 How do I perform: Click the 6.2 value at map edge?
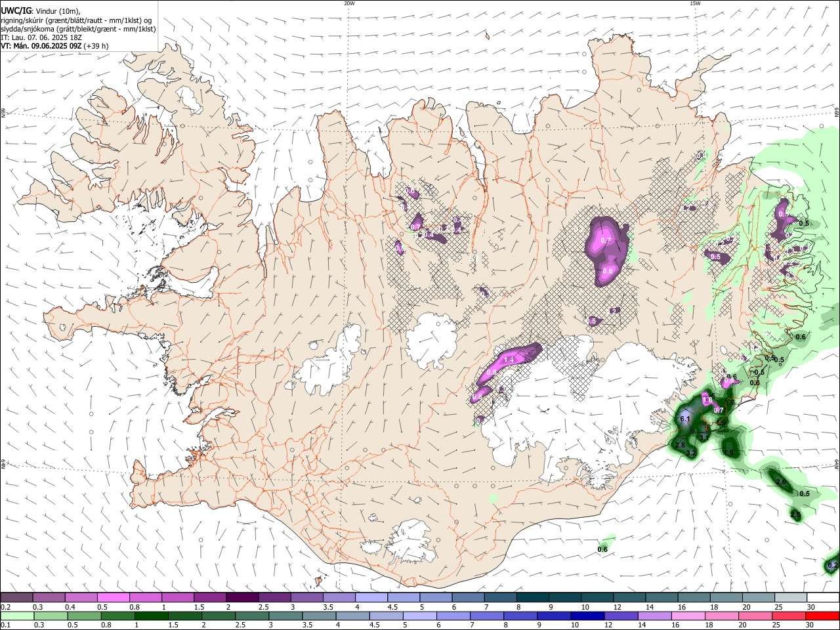[x=833, y=565]
